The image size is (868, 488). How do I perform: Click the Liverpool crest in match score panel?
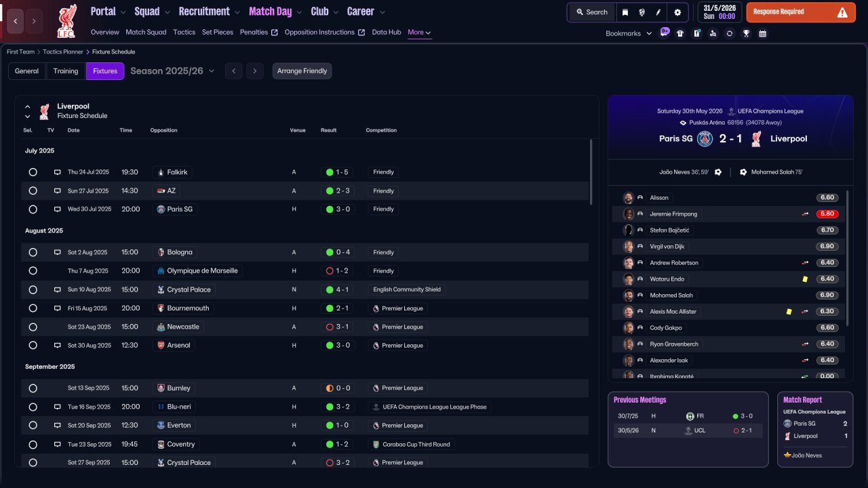pyautogui.click(x=757, y=139)
